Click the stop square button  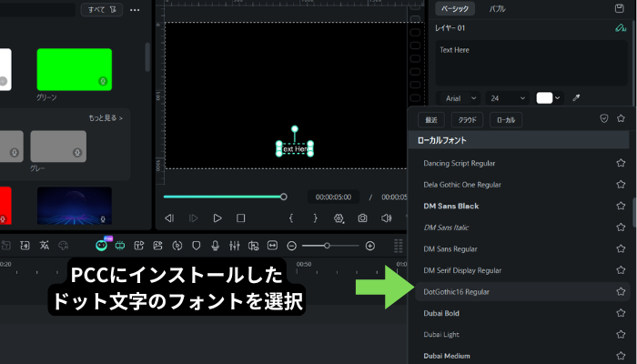[240, 218]
